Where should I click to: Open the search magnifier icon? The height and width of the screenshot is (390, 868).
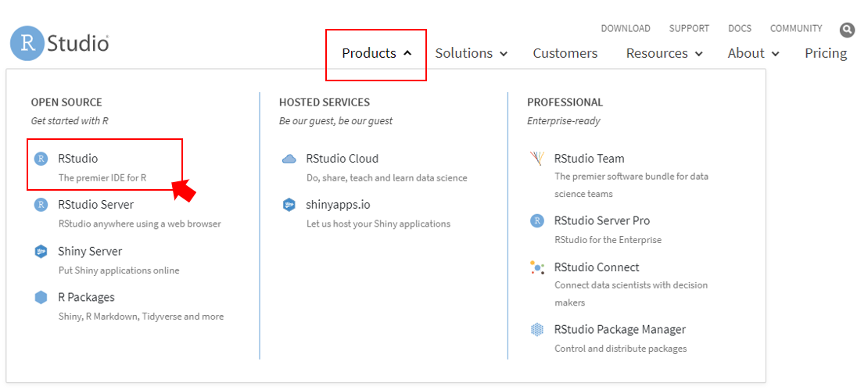point(847,30)
